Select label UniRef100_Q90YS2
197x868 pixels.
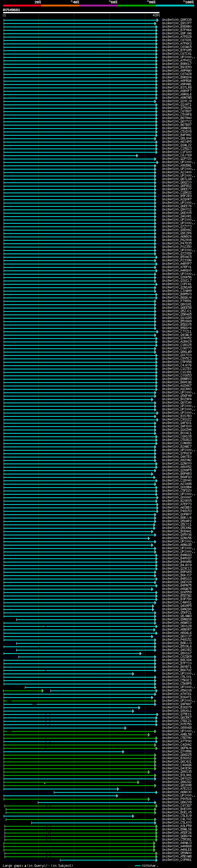(177, 210)
